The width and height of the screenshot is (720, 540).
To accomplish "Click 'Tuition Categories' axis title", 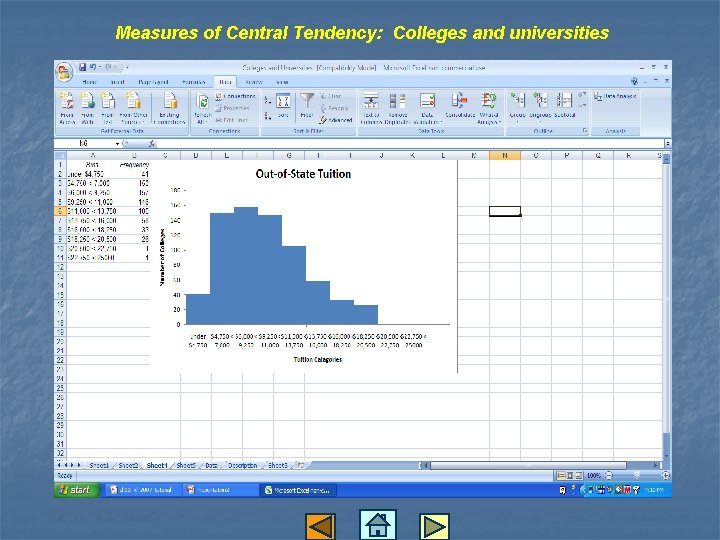I will [x=318, y=360].
